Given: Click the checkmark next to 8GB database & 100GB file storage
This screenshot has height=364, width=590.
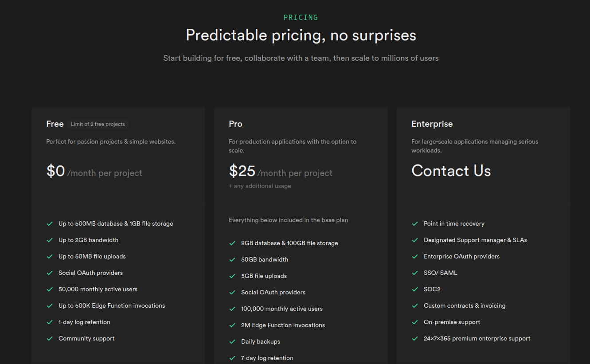Looking at the screenshot, I should pos(232,243).
